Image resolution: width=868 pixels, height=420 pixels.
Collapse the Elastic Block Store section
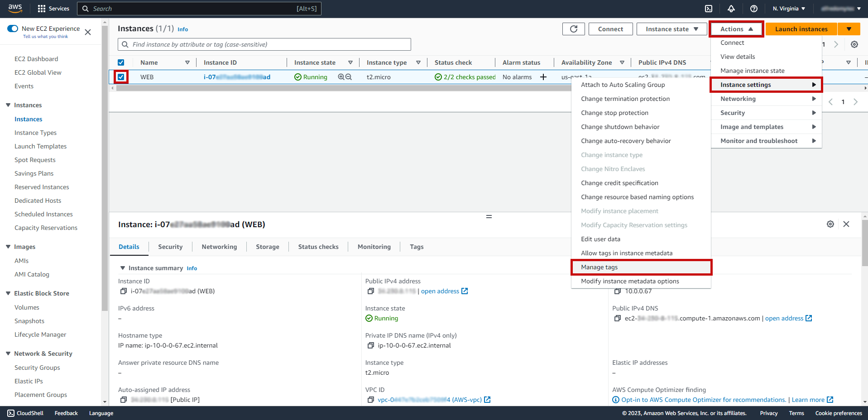[8, 293]
